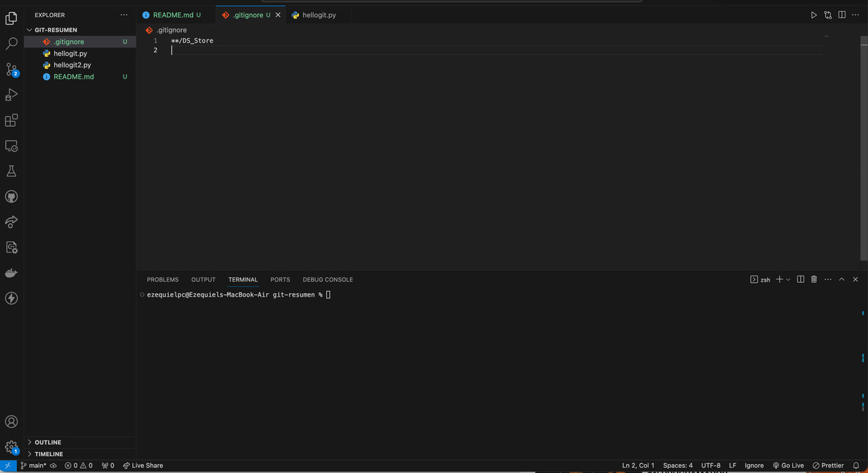
Task: Open Explorer Views and More Actions ellipsis
Action: click(123, 15)
